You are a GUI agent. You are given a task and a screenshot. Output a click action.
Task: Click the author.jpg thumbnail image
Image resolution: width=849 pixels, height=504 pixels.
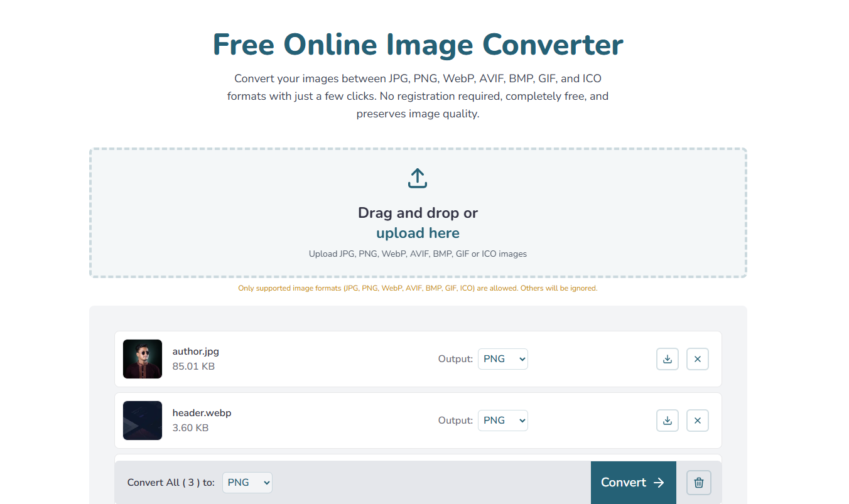[142, 358]
